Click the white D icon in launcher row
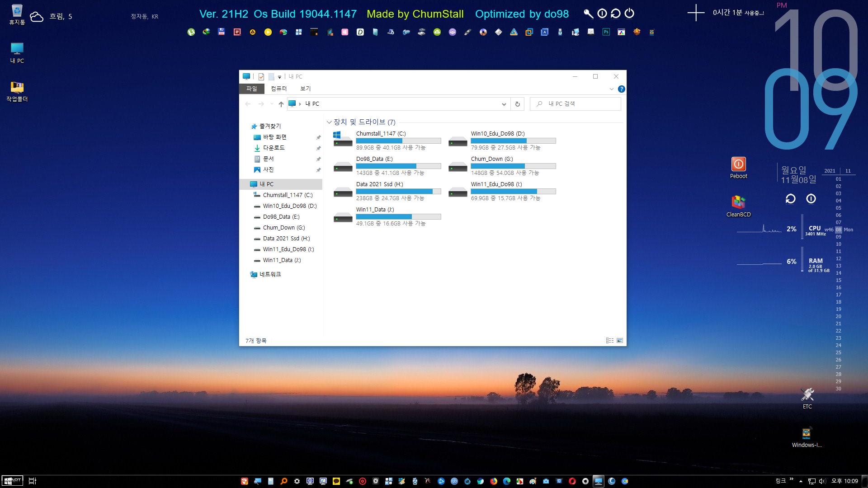 point(360,32)
